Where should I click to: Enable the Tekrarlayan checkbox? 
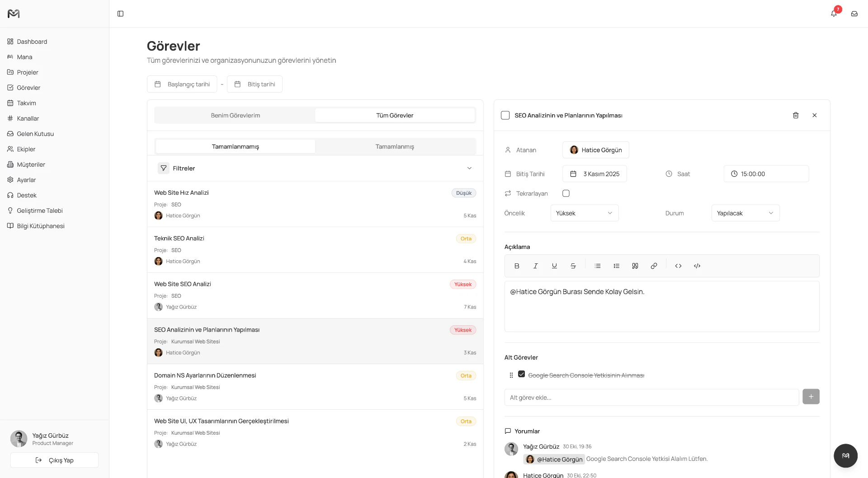[x=566, y=193]
